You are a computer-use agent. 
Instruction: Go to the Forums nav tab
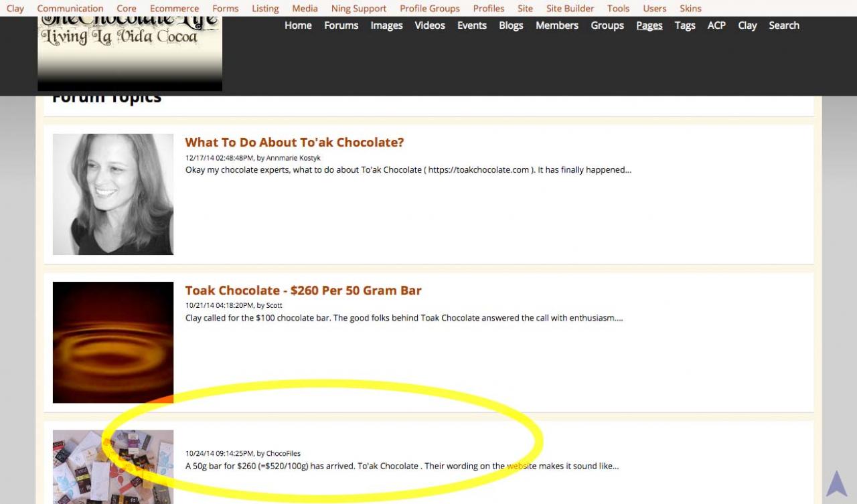[x=341, y=25]
